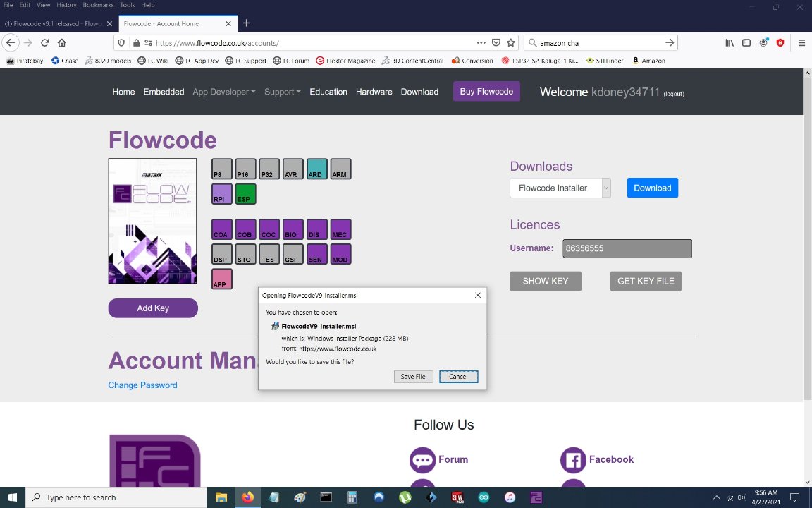This screenshot has width=812, height=508.
Task: Click the COA component pack icon
Action: [x=221, y=229]
